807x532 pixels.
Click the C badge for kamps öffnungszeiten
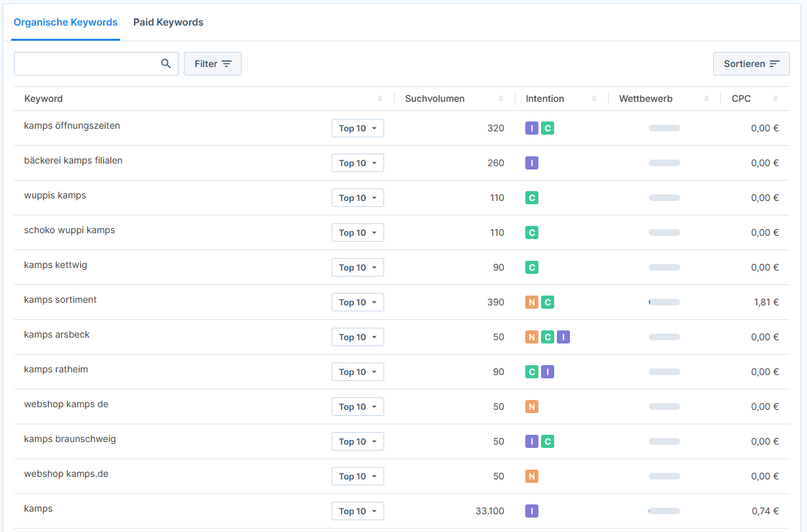(x=548, y=128)
